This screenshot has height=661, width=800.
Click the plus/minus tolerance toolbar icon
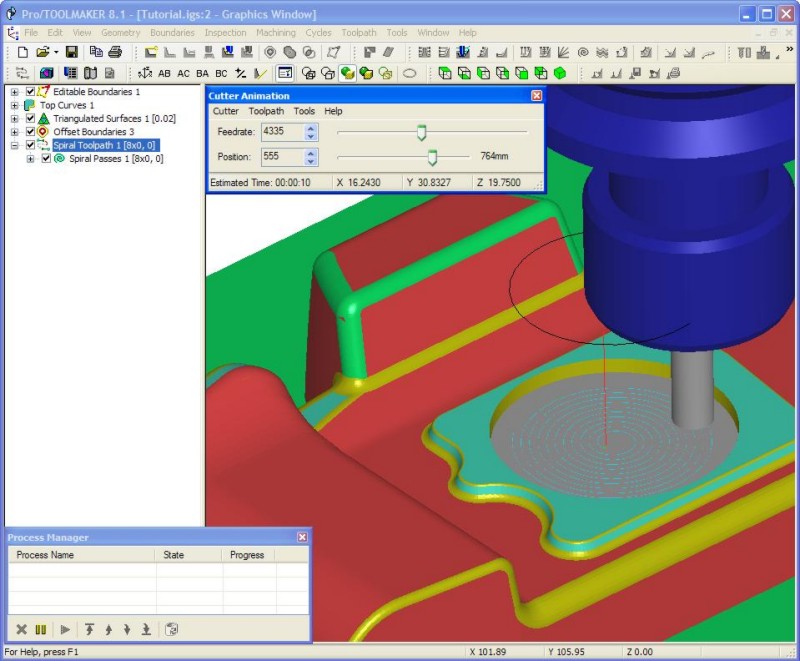pos(241,73)
